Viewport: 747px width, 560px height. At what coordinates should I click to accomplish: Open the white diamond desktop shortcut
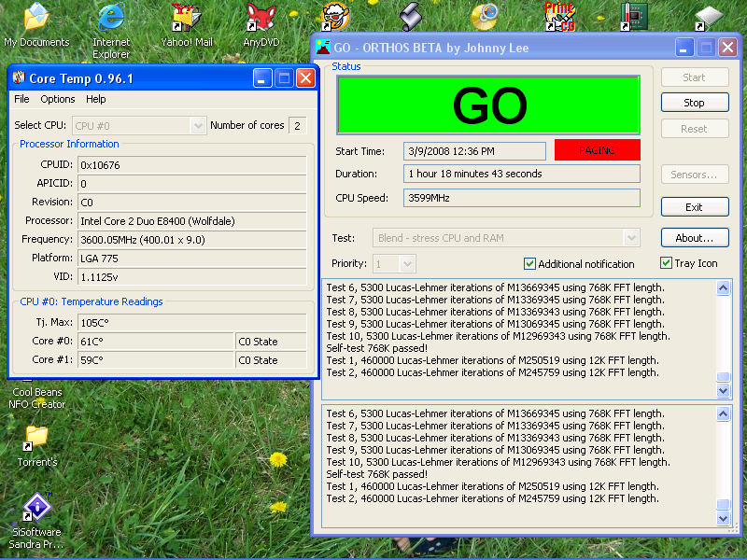click(x=709, y=18)
